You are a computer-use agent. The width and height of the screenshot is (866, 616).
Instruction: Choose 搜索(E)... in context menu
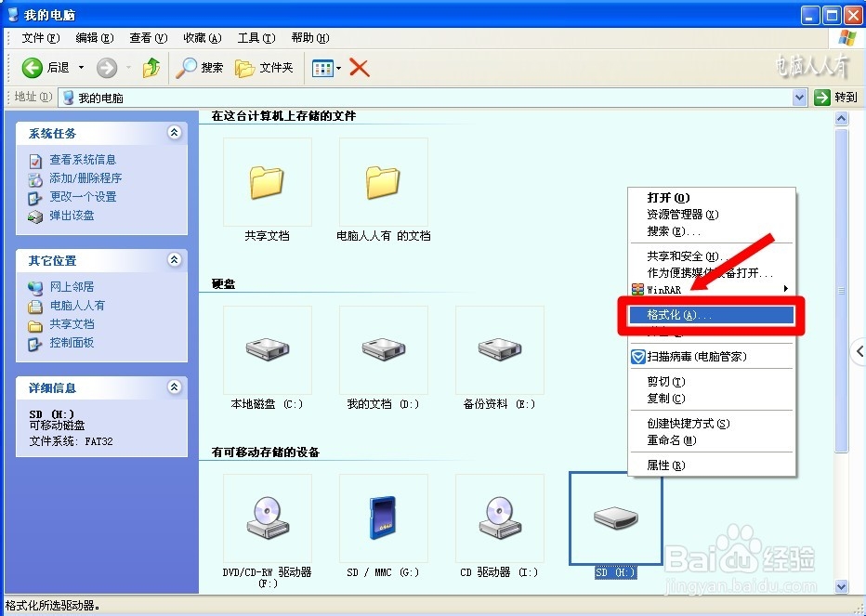click(712, 231)
